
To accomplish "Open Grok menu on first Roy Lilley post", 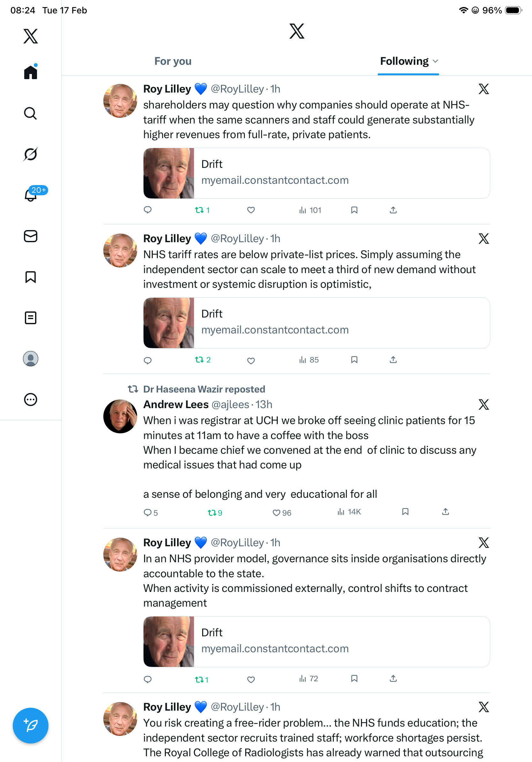I will click(483, 89).
